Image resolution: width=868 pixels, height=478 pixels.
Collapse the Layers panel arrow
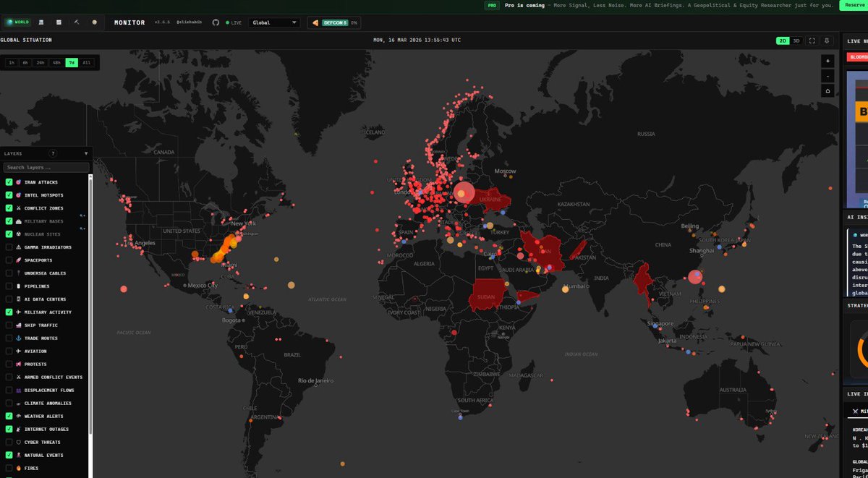click(86, 153)
